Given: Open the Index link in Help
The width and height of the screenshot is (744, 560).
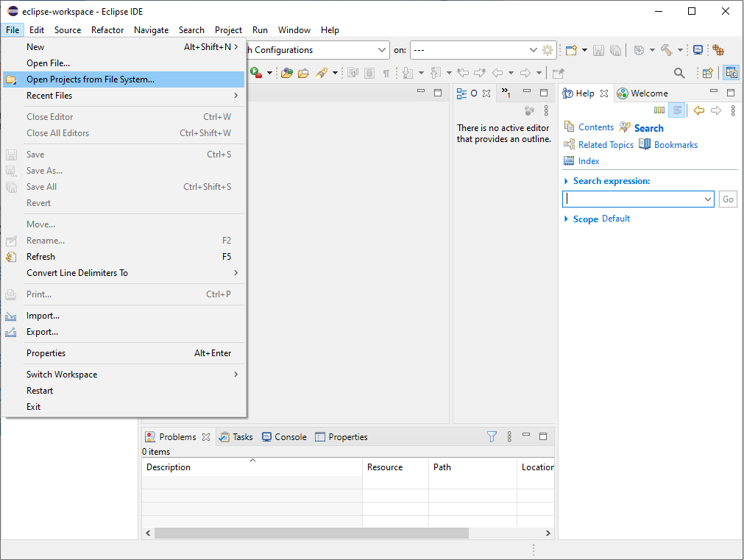Looking at the screenshot, I should 589,161.
